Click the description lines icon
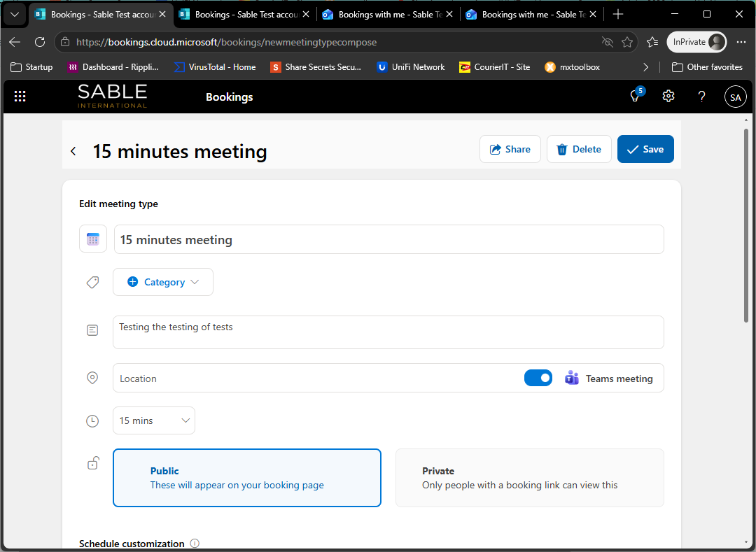756x552 pixels. (92, 330)
